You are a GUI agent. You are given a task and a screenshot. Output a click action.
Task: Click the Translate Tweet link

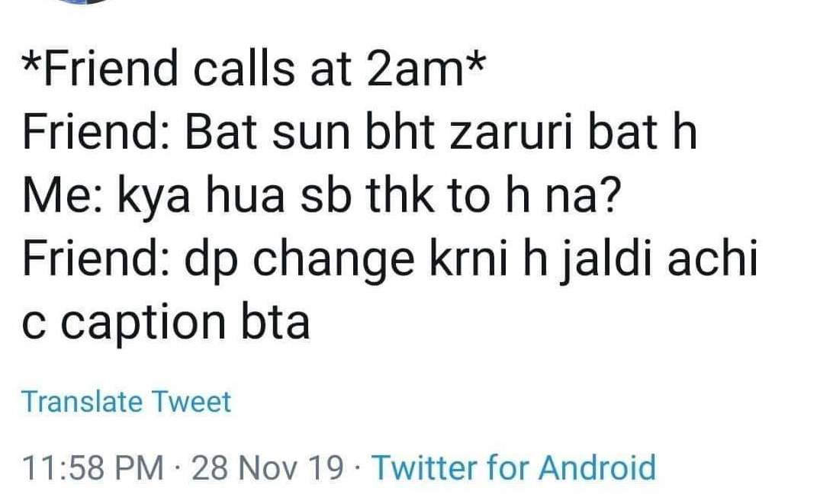(x=126, y=401)
